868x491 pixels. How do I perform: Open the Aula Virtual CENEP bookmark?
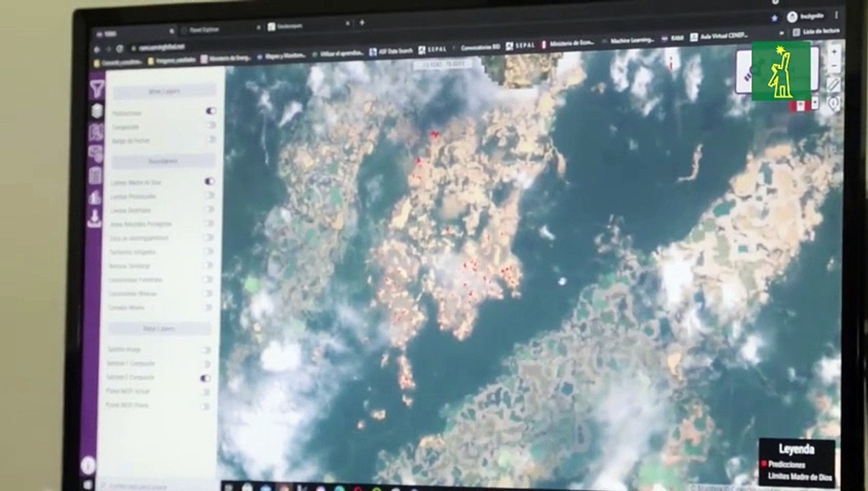(x=721, y=36)
